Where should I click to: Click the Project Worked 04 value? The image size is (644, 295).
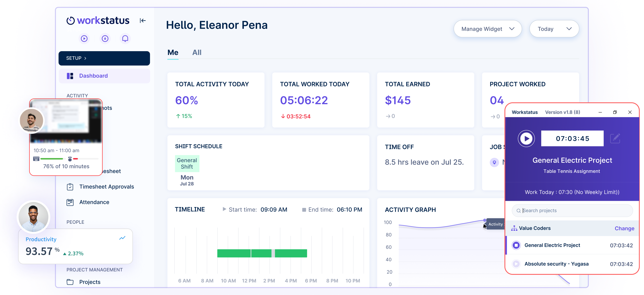pyautogui.click(x=497, y=100)
